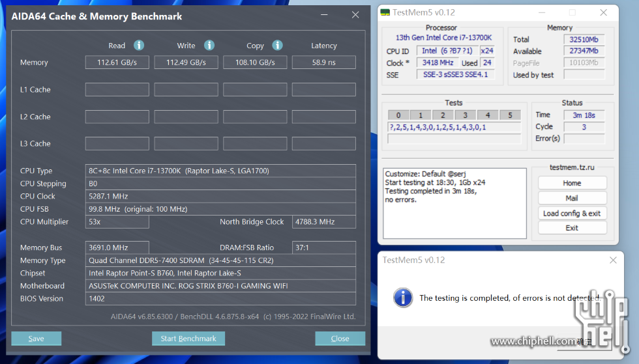The image size is (639, 364).
Task: Click the empty Used by test field
Action: (584, 74)
